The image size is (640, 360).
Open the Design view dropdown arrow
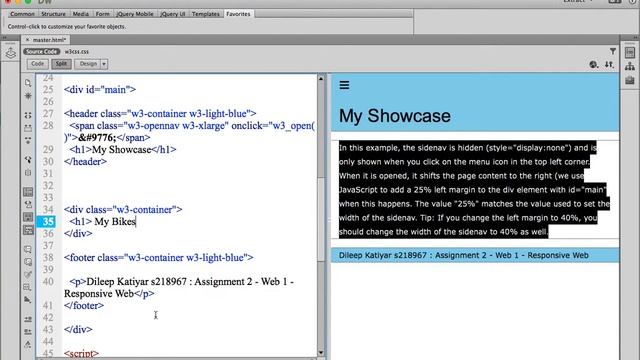104,64
